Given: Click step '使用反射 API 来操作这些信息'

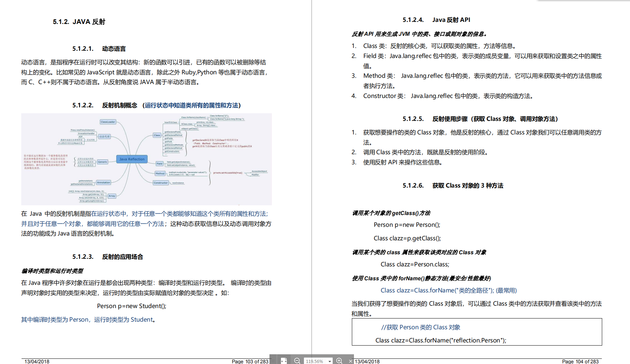Looking at the screenshot, I should point(403,162).
